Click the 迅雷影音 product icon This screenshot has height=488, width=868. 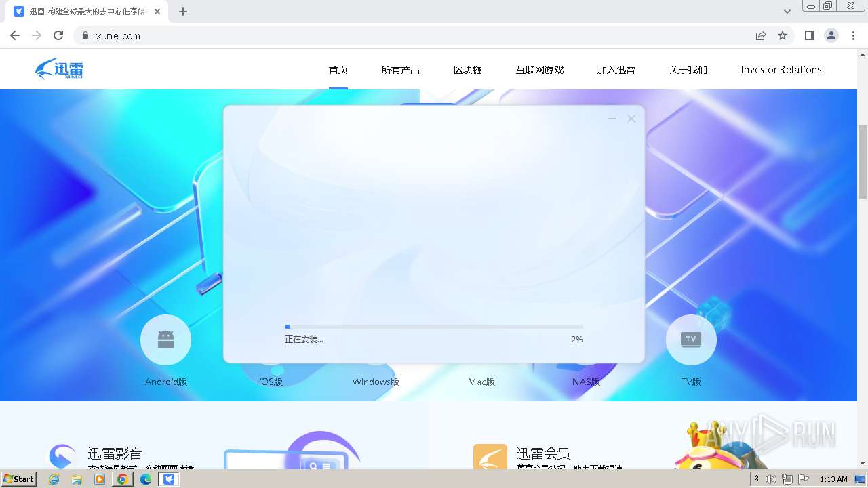62,457
